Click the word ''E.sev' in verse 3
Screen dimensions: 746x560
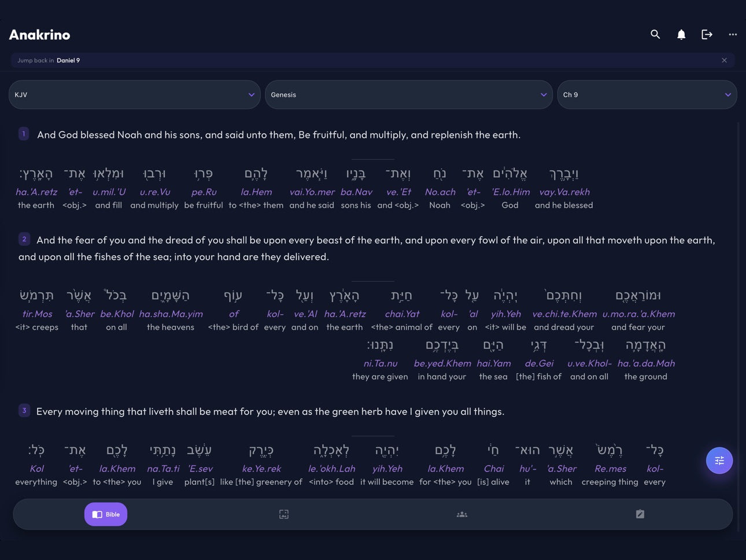200,469
